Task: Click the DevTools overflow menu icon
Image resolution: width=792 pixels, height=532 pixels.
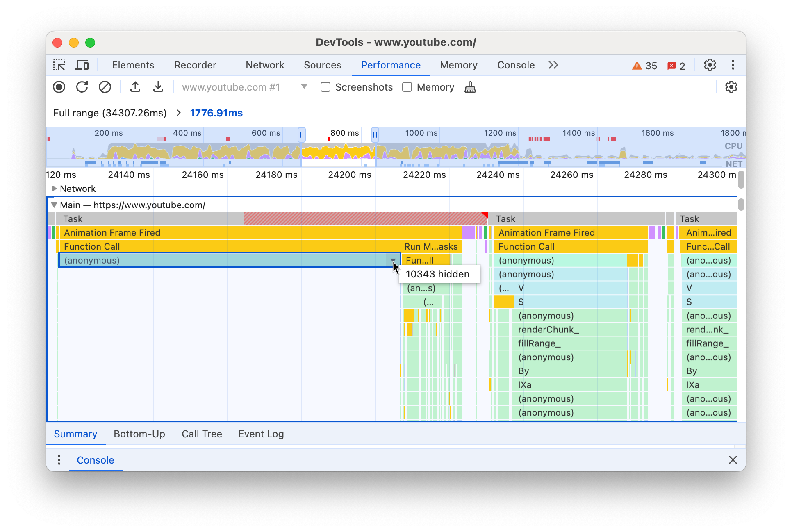Action: [x=731, y=65]
